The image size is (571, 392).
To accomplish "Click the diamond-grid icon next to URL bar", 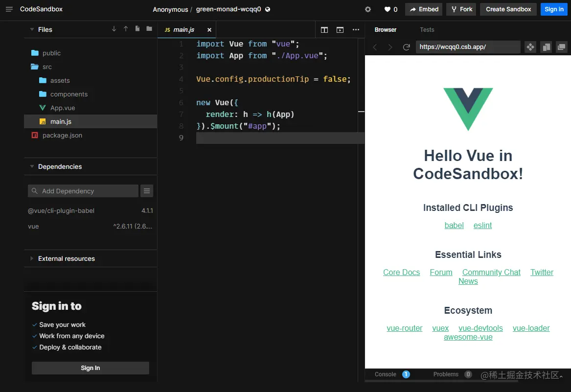I will coord(530,47).
